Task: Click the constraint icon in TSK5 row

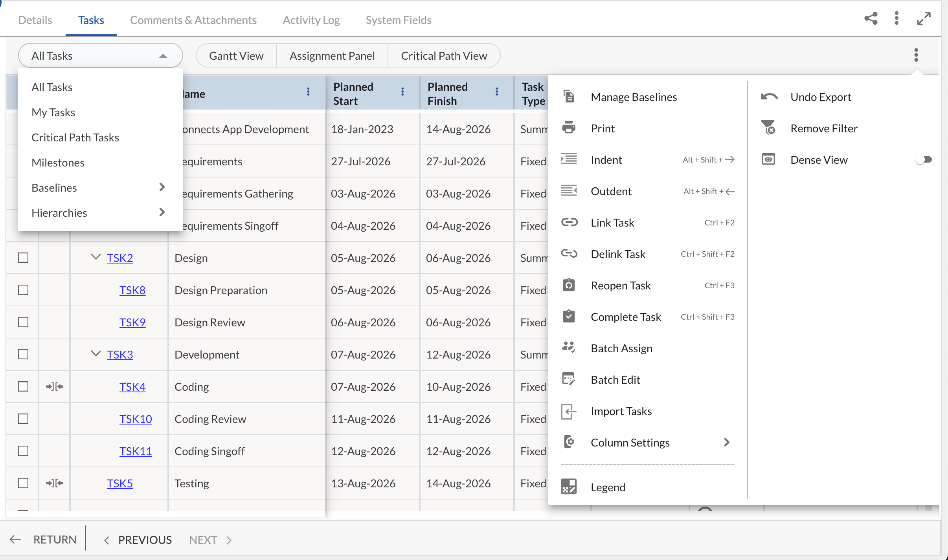Action: 55,483
